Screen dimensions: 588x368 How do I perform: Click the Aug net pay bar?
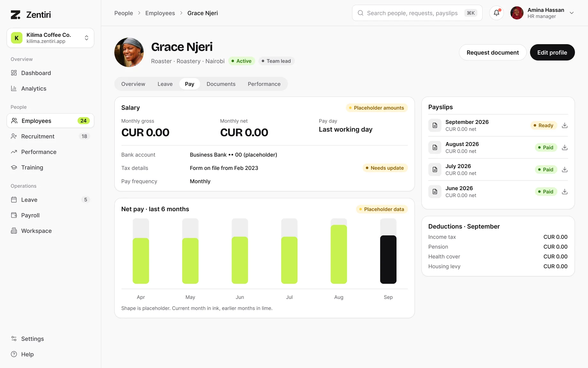(339, 254)
